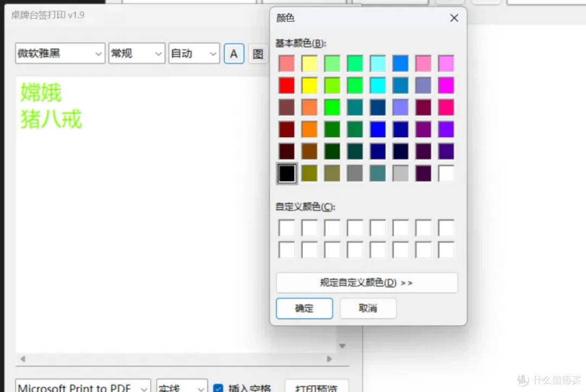Select the white basic color swatch
The image size is (586, 392).
click(x=446, y=173)
